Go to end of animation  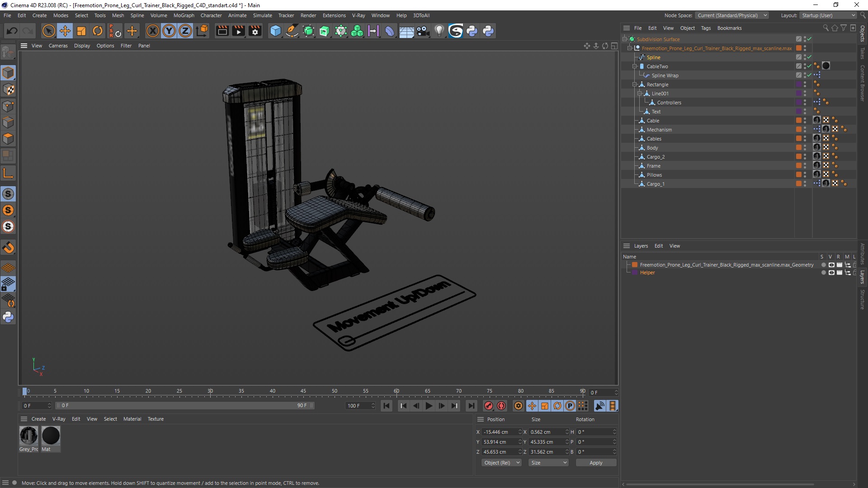click(471, 406)
